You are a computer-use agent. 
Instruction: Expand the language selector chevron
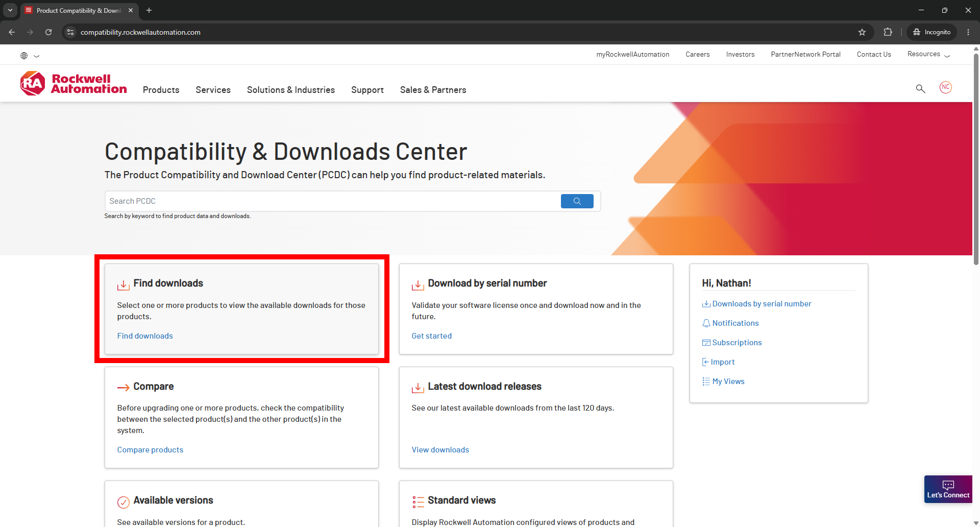click(37, 56)
